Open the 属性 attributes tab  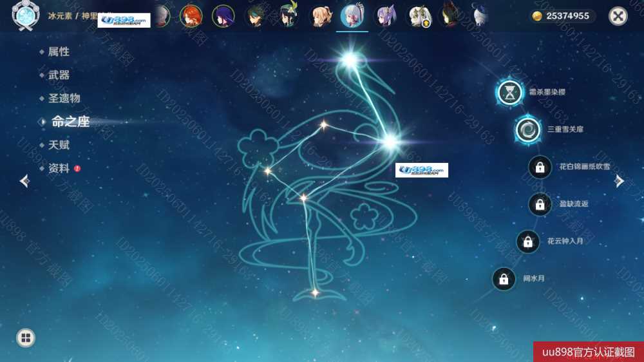pos(59,52)
